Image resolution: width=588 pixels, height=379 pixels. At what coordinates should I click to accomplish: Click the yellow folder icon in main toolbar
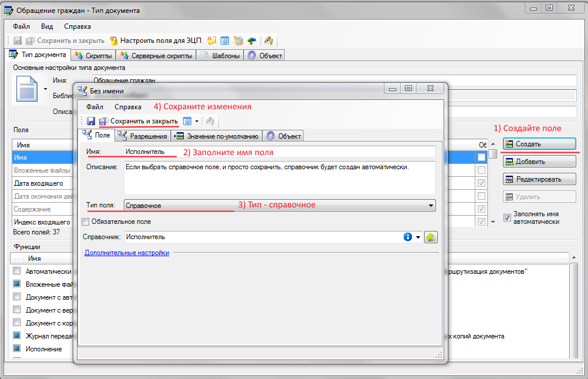click(211, 41)
